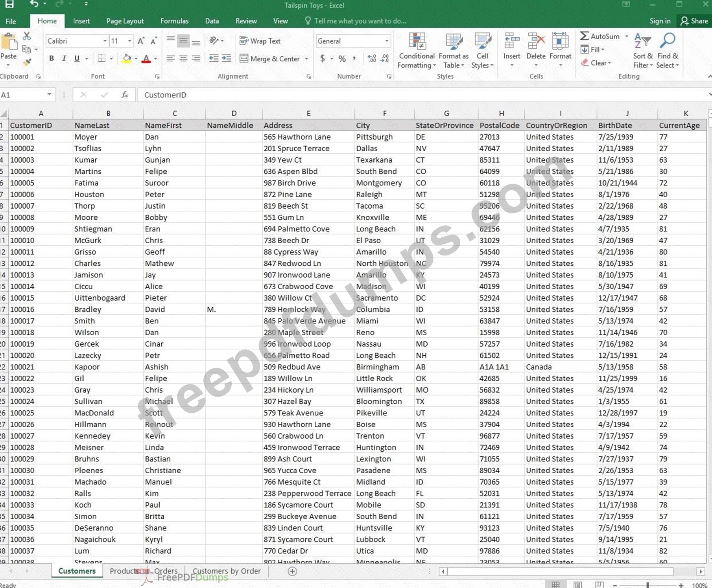Increase the indent

click(x=227, y=59)
